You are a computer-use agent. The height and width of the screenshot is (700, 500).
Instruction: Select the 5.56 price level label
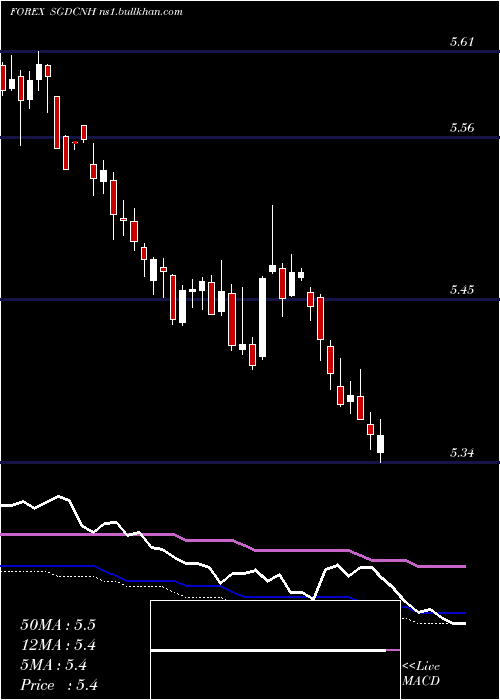click(x=462, y=129)
